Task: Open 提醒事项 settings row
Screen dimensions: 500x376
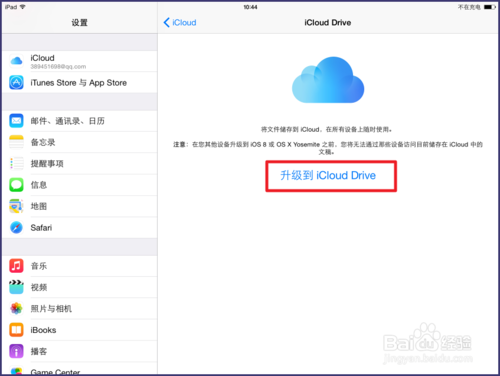Action: [80, 163]
